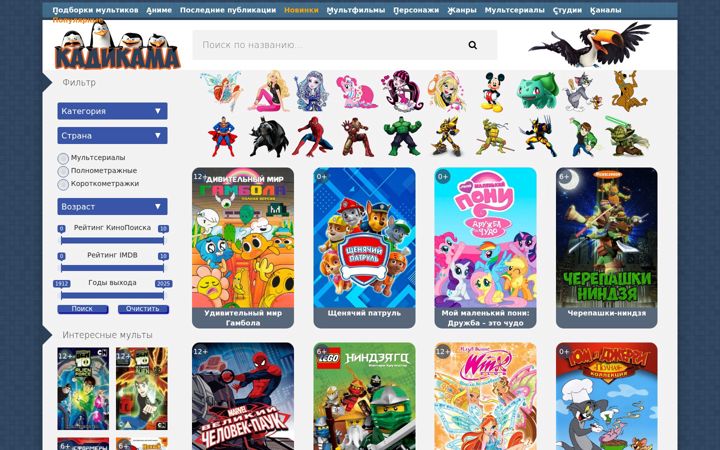This screenshot has width=720, height=450.
Task: Select the blonde Bratz doll character icon
Action: 447,91
